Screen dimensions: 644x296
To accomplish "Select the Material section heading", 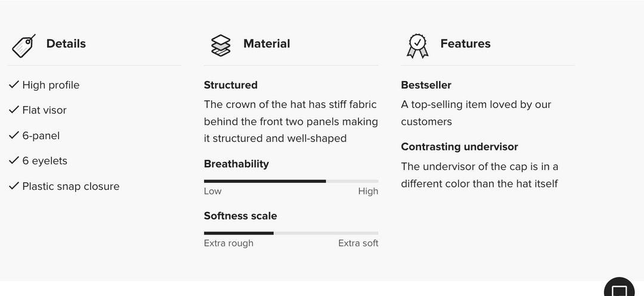I will click(267, 44).
